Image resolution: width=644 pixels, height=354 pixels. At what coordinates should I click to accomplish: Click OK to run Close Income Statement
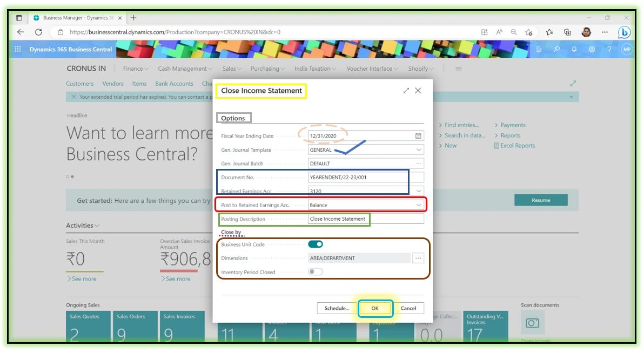pyautogui.click(x=375, y=308)
